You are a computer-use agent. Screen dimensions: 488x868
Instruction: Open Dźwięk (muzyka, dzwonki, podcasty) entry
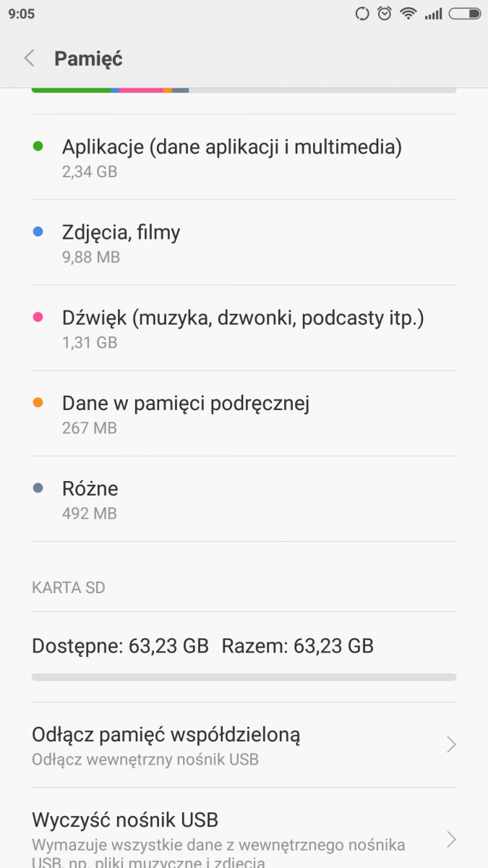243,328
